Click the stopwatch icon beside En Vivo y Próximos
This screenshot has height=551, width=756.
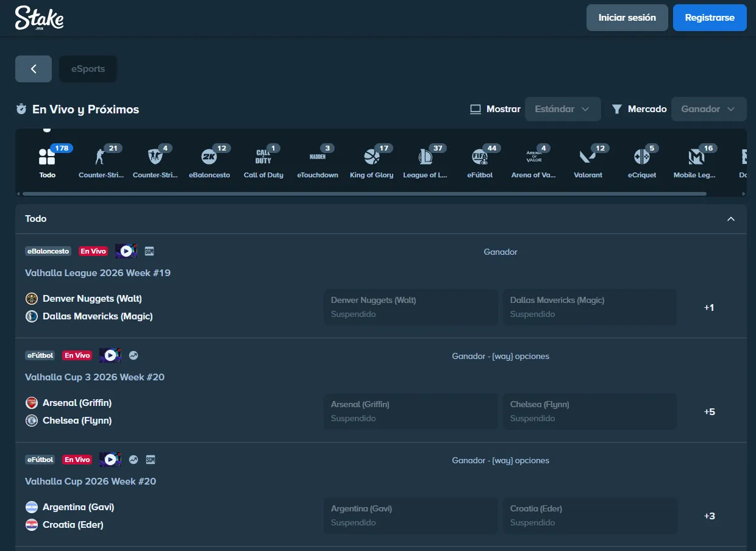21,109
